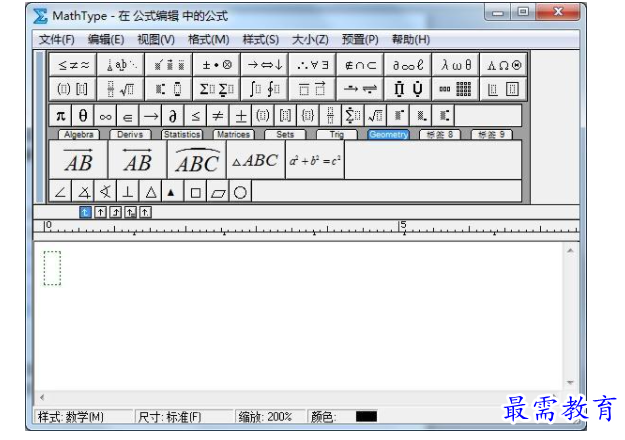Select the highlighted left-aligned tab stop button
This screenshot has width=625, height=440.
coord(85,212)
